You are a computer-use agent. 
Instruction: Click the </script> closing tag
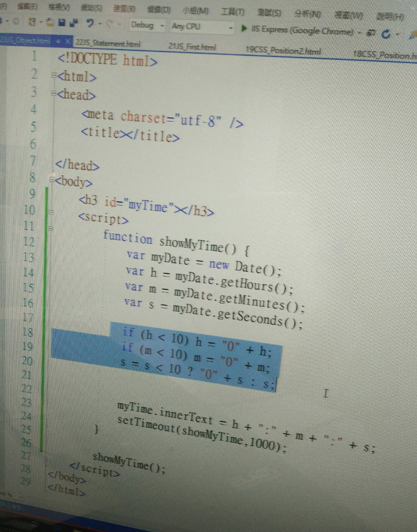[94, 469]
